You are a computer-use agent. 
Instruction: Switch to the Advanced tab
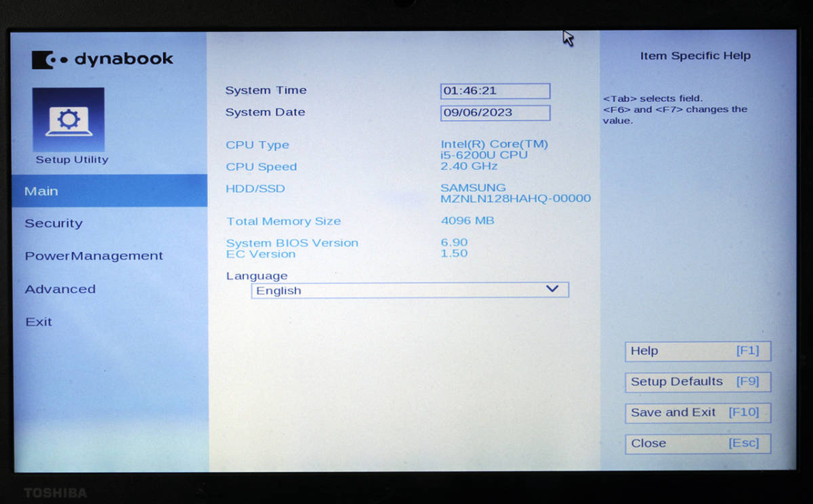point(60,289)
